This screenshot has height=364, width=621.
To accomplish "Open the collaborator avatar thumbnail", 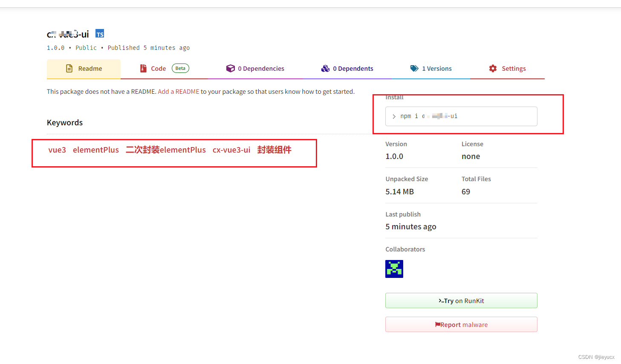I will [394, 269].
